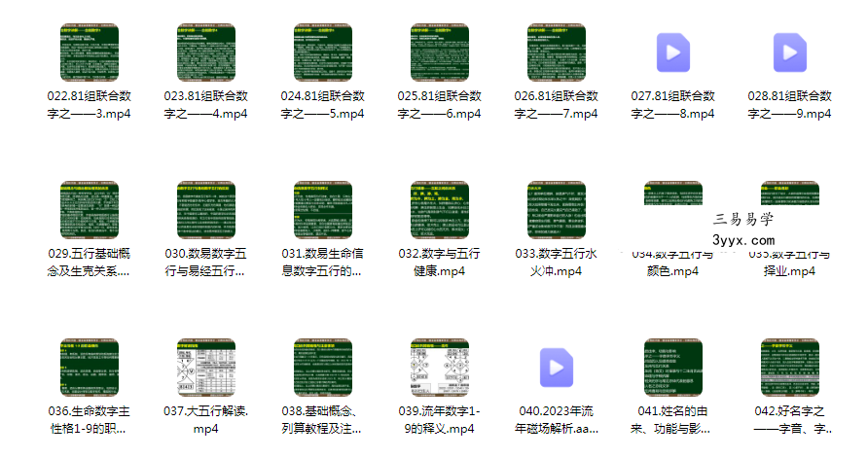
Task: Click the video play icon for 040.2023年流年磁场解析
Action: coord(557,368)
